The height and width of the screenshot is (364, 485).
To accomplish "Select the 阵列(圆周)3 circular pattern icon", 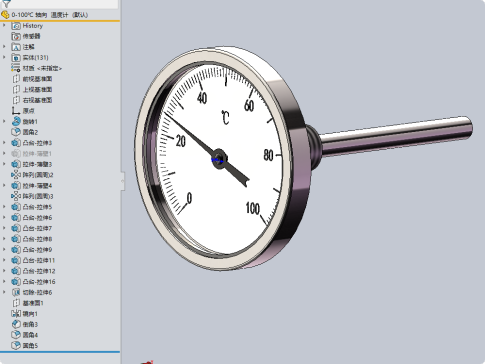I will pyautogui.click(x=16, y=196).
